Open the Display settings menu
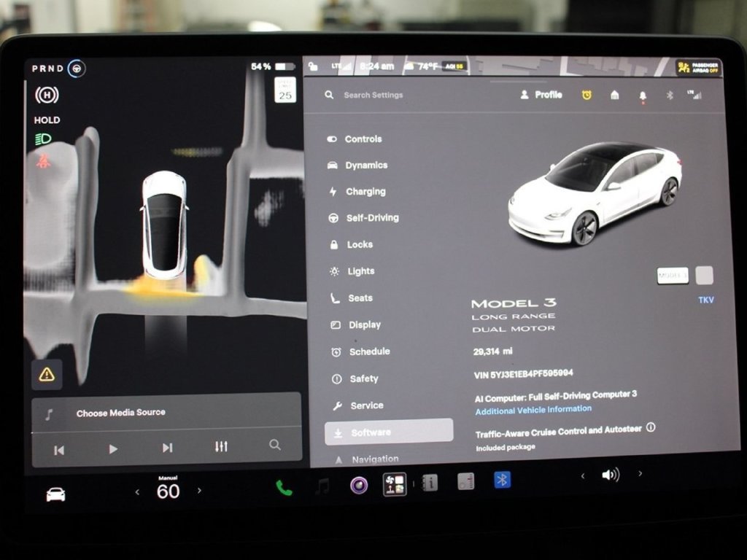This screenshot has width=747, height=560. (356, 324)
